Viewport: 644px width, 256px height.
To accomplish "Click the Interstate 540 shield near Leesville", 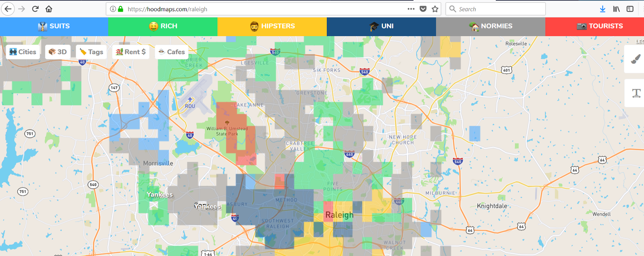I will click(275, 52).
